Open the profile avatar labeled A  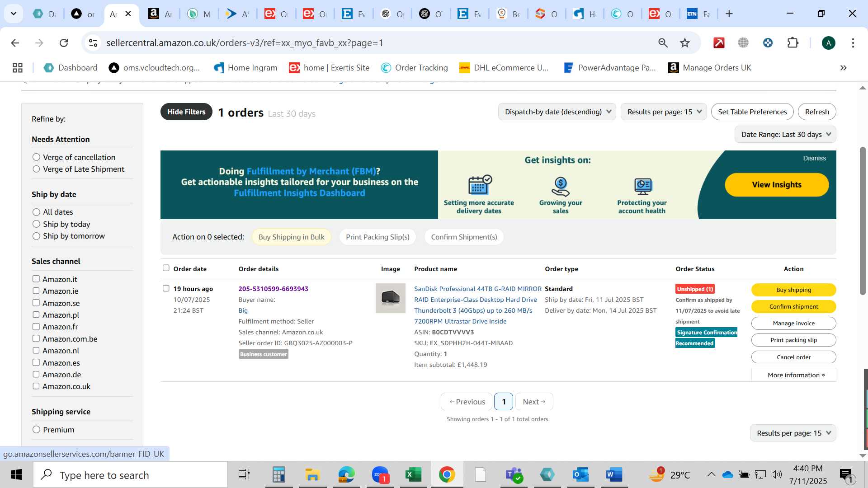tap(828, 43)
